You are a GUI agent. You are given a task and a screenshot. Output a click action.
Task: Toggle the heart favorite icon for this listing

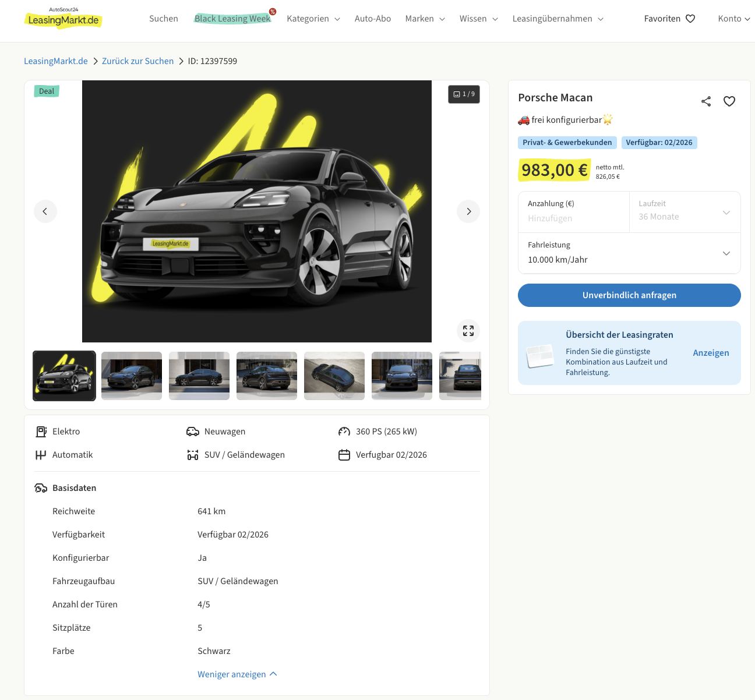(x=729, y=101)
